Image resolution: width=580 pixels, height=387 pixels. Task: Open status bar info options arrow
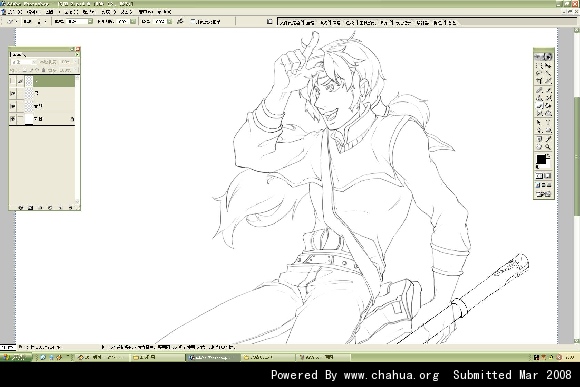click(103, 347)
